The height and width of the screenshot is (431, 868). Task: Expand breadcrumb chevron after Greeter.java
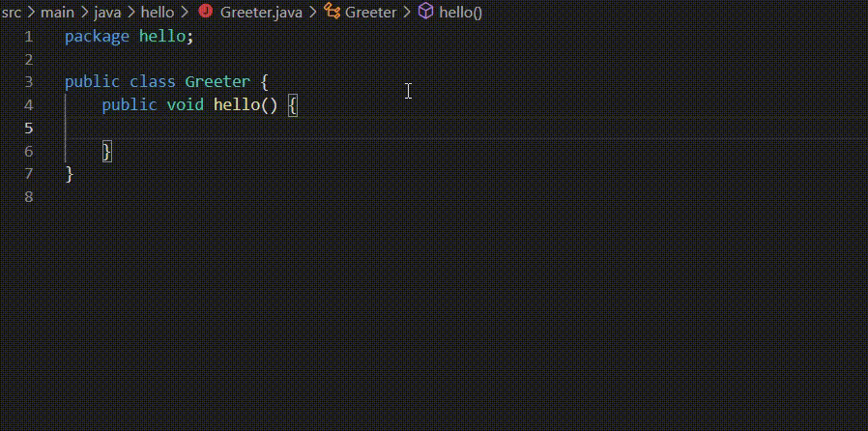313,13
